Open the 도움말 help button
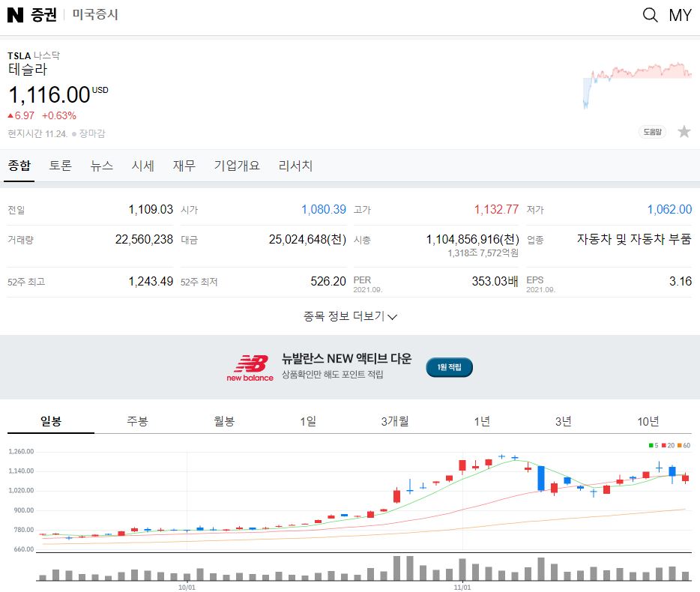Screen dimensions: 700x592 pyautogui.click(x=652, y=132)
